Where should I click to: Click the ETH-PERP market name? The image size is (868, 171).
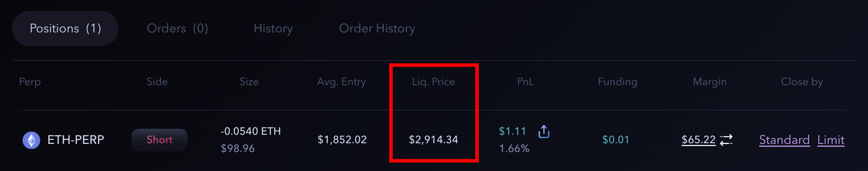[76, 140]
